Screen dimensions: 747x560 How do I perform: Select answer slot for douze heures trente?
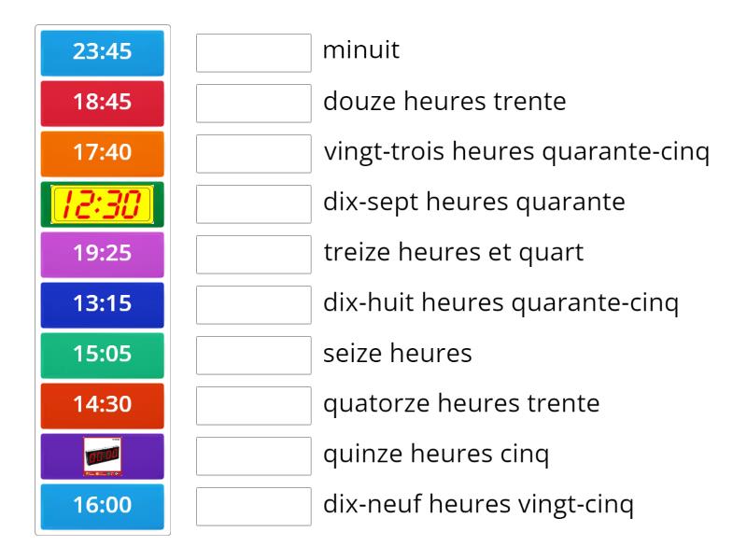click(253, 103)
